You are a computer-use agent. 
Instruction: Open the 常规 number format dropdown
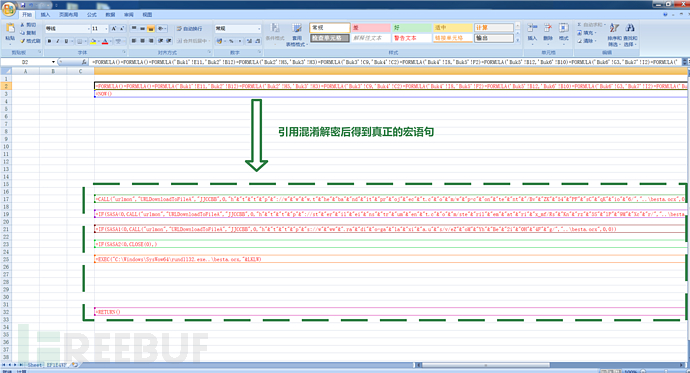(259, 29)
